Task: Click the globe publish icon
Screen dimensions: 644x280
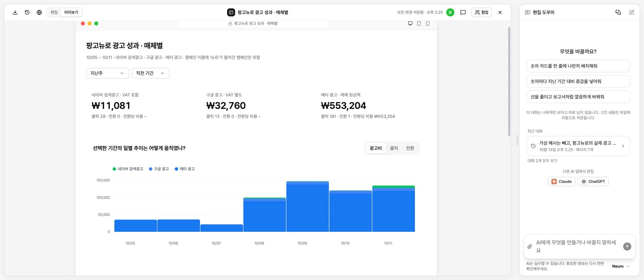Action: click(x=39, y=12)
